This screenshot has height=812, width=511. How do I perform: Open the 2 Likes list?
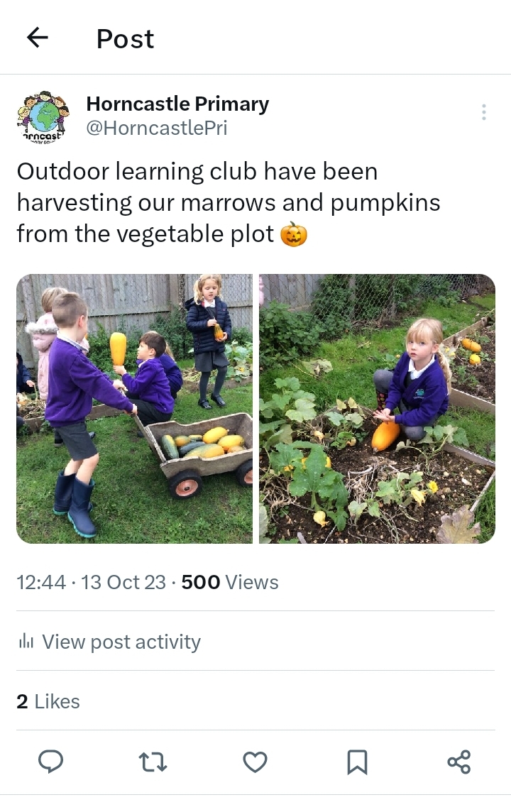(x=48, y=701)
